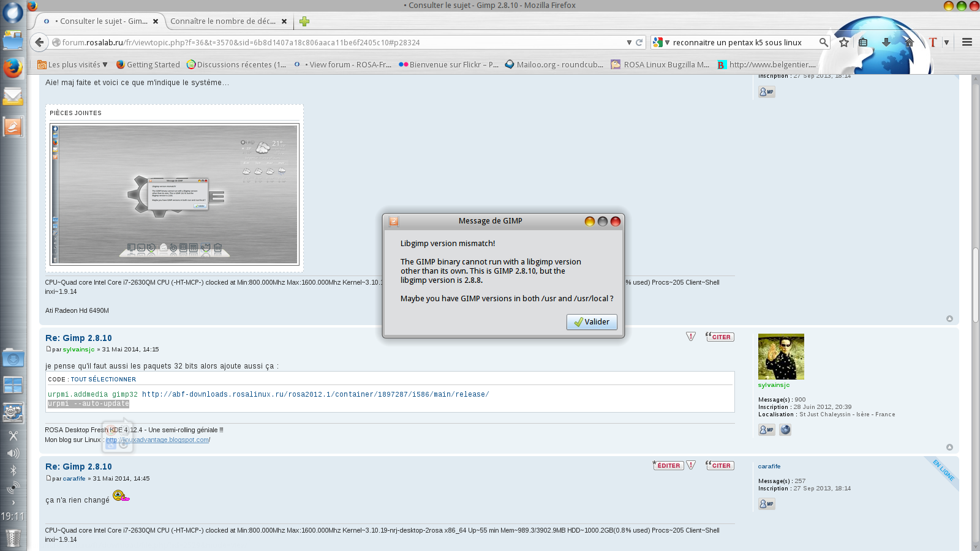Launch Firefox from the dock
Image resolution: width=980 pixels, height=551 pixels.
point(13,68)
